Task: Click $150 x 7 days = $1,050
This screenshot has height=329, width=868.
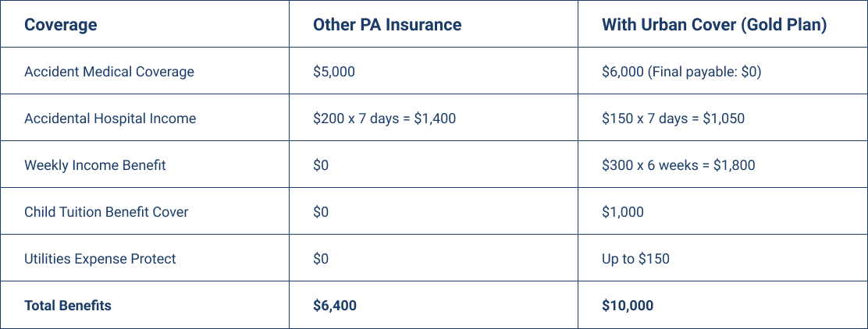Action: coord(673,119)
